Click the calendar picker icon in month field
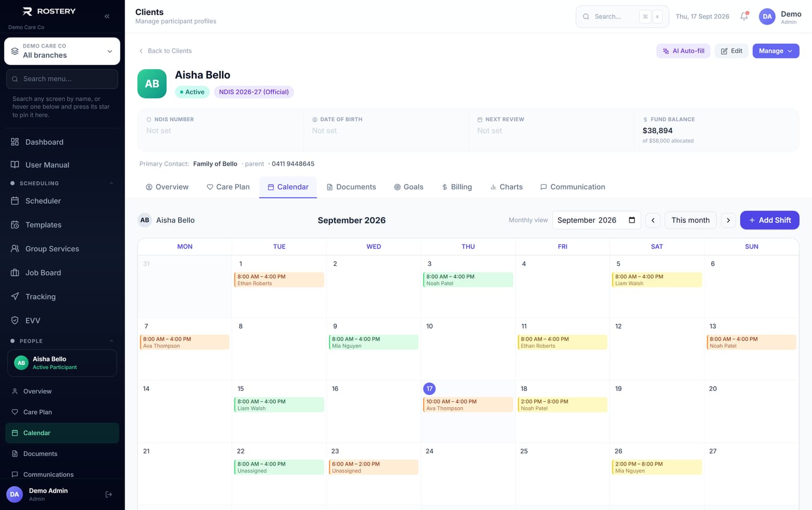Viewport: 812px width, 510px height. pyautogui.click(x=632, y=220)
